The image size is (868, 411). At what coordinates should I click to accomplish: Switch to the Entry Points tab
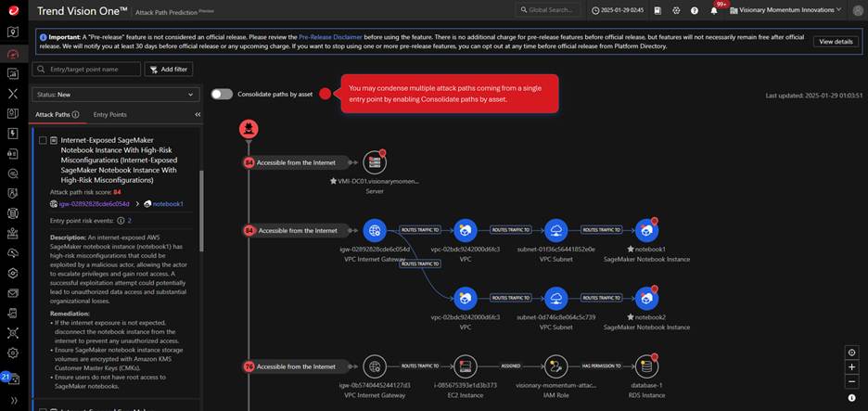(110, 115)
